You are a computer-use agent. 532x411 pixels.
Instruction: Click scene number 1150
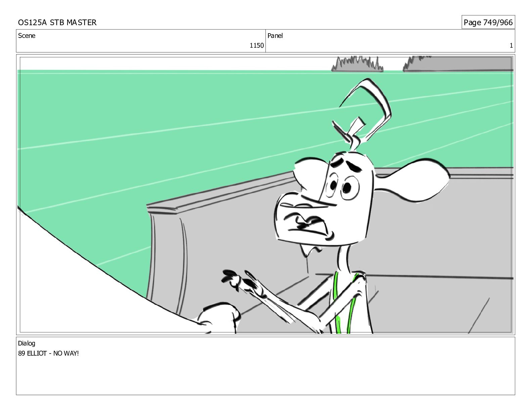tap(257, 46)
